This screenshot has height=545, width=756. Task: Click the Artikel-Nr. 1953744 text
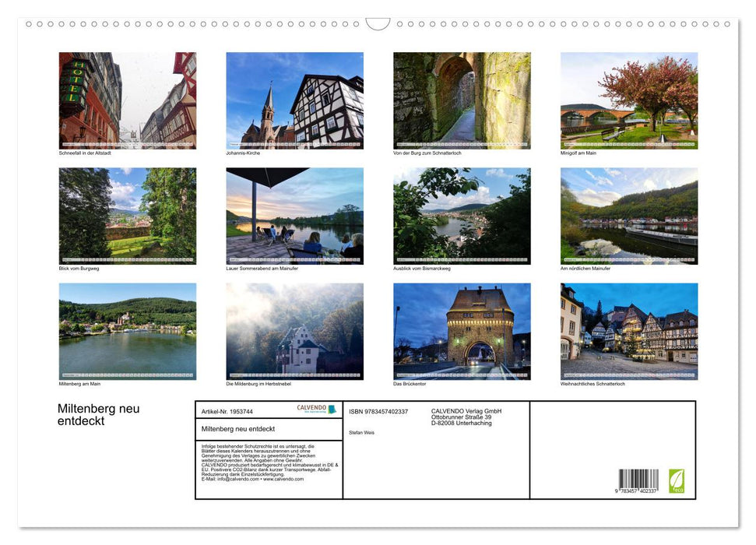(x=227, y=411)
